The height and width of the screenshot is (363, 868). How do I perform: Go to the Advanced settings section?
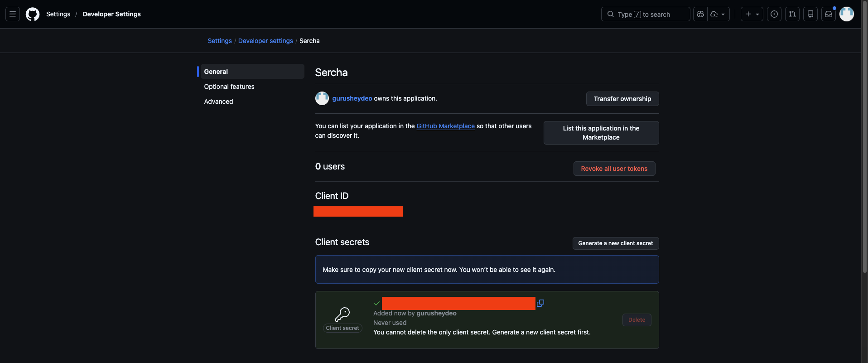coord(218,102)
